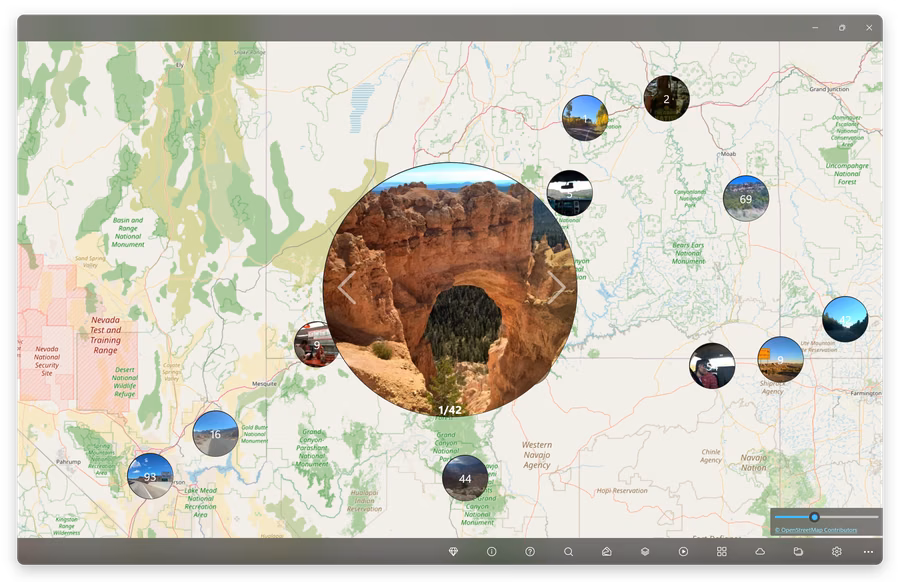Viewport: 900px width, 582px height.
Task: Click the Grand Junction city label
Action: coord(829,90)
